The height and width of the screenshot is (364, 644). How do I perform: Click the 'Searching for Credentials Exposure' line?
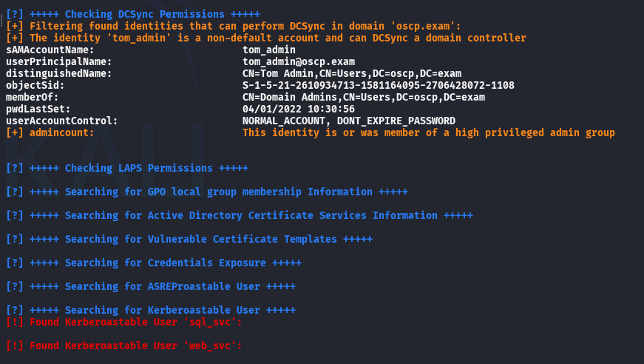(154, 263)
